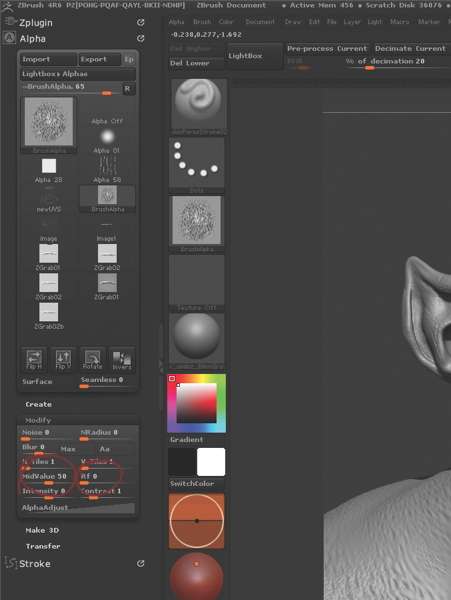Open the Macro menu

[400, 22]
